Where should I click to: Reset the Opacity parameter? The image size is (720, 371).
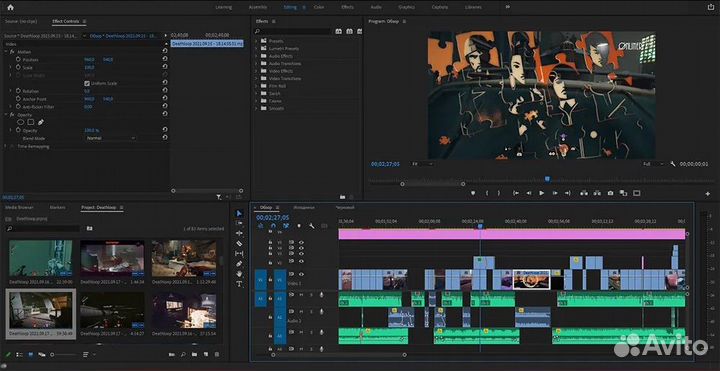[165, 130]
